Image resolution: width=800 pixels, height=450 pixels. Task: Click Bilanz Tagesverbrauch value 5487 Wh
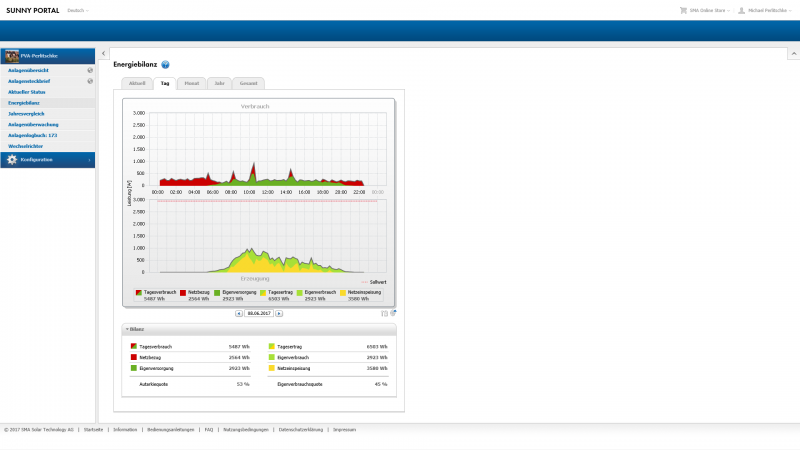(239, 346)
